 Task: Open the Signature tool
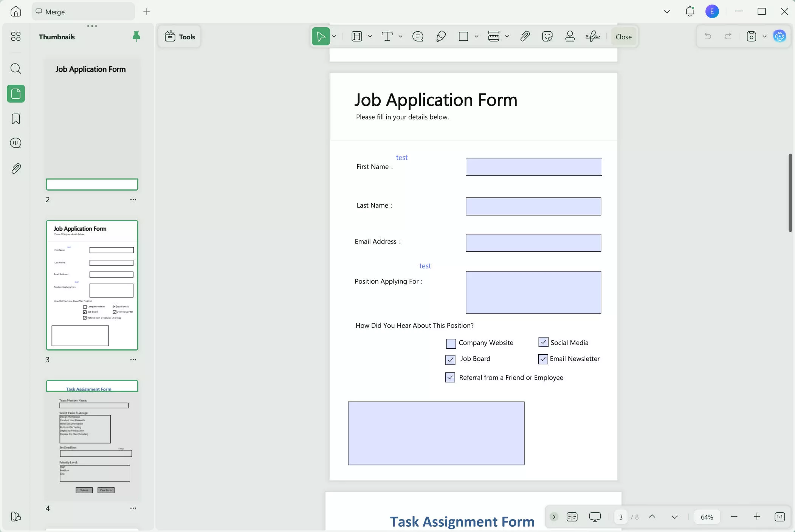(x=593, y=36)
